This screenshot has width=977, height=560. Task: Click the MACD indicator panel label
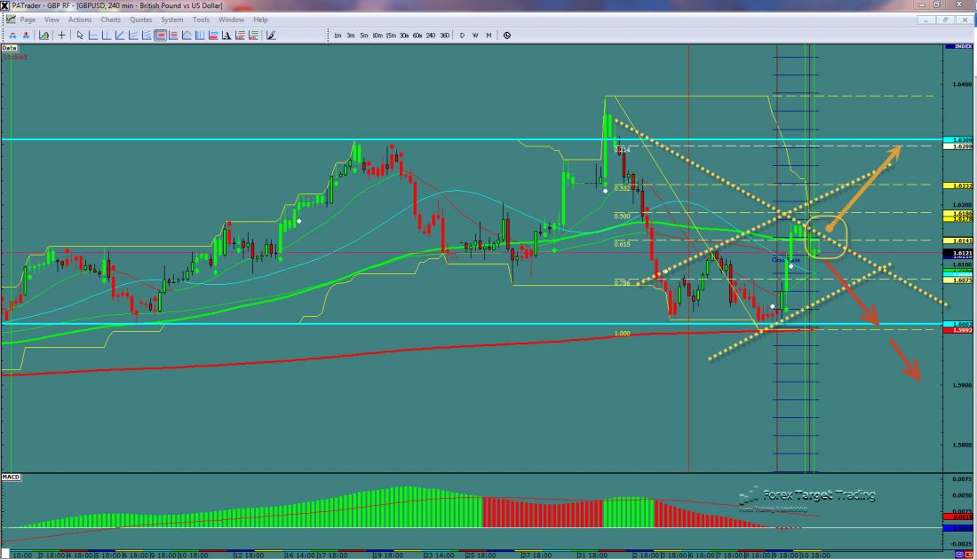(x=12, y=477)
